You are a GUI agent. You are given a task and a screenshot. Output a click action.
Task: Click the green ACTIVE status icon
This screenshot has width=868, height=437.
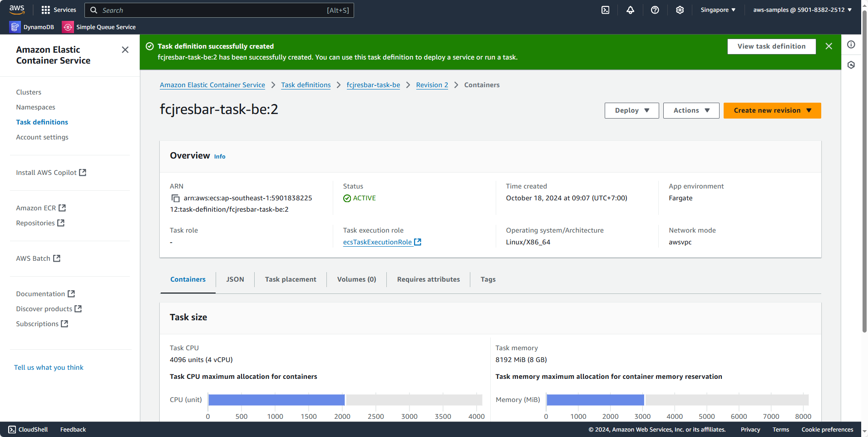pos(347,199)
